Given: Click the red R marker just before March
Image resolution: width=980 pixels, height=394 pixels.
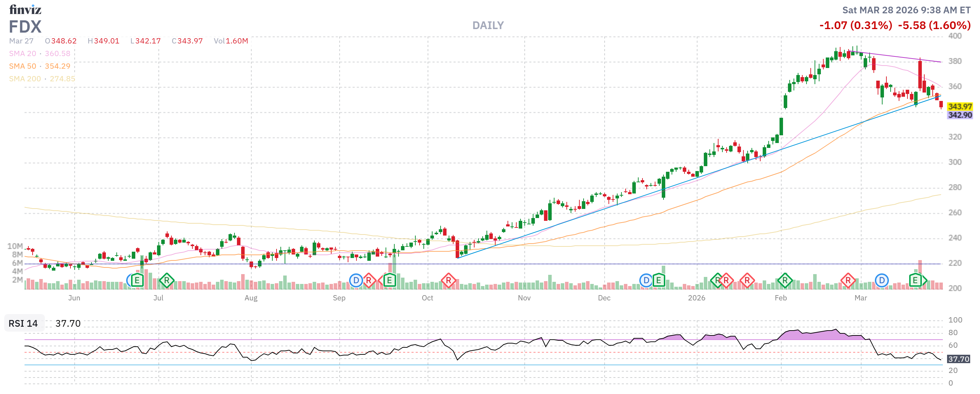Looking at the screenshot, I should pyautogui.click(x=848, y=281).
